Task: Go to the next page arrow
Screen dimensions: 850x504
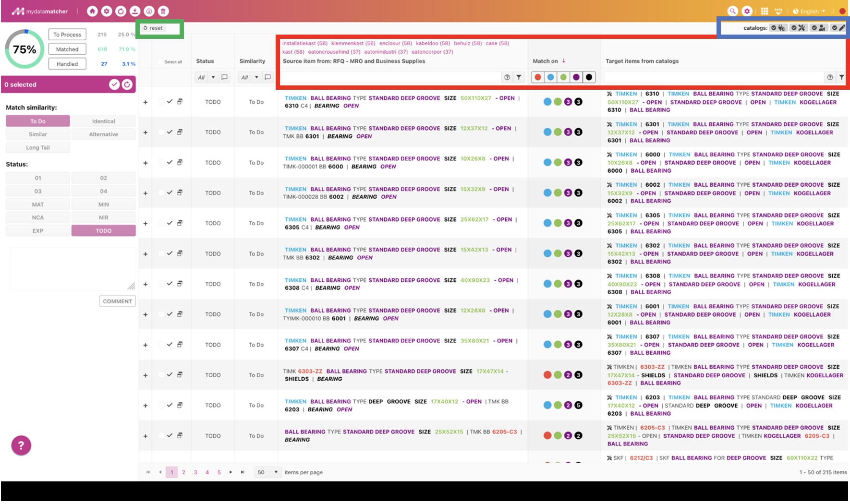Action: 231,472
